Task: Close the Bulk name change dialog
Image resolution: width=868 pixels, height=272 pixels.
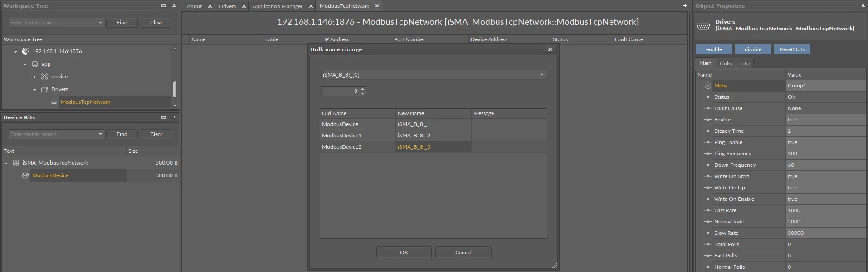Action: click(x=550, y=49)
